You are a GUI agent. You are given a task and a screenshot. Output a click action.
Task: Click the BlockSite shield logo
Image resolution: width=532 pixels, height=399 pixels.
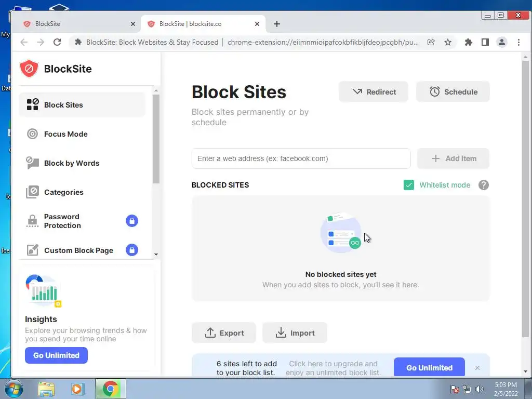pyautogui.click(x=29, y=69)
